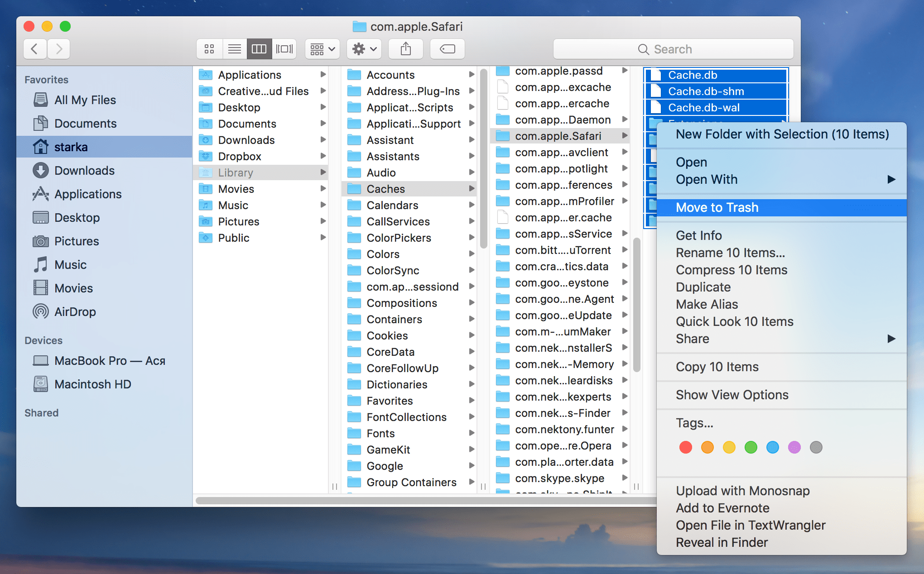Apply the red tag color
This screenshot has width=924, height=574.
pyautogui.click(x=686, y=447)
